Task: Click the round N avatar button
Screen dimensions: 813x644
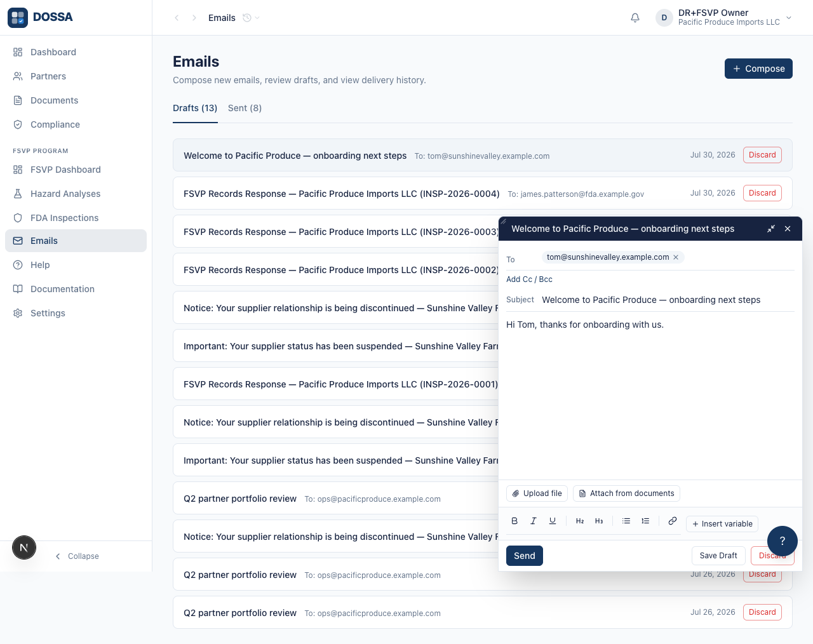Action: (x=24, y=547)
